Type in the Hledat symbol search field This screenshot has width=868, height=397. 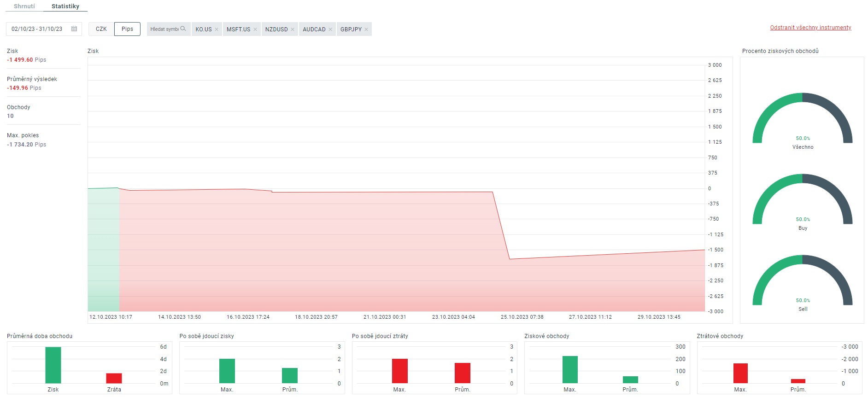point(164,29)
